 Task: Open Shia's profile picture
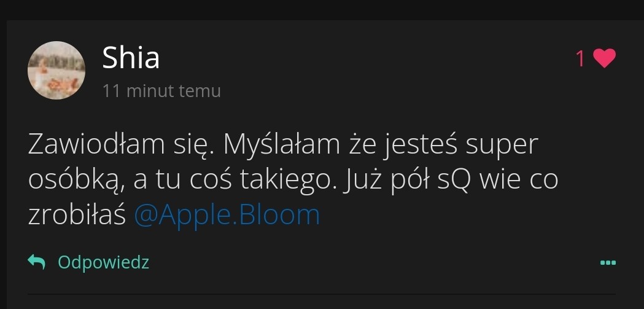coord(56,70)
